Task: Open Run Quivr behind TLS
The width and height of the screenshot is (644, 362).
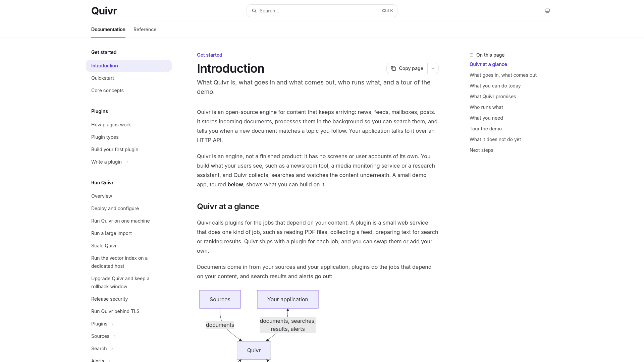Action: [x=129, y=311]
